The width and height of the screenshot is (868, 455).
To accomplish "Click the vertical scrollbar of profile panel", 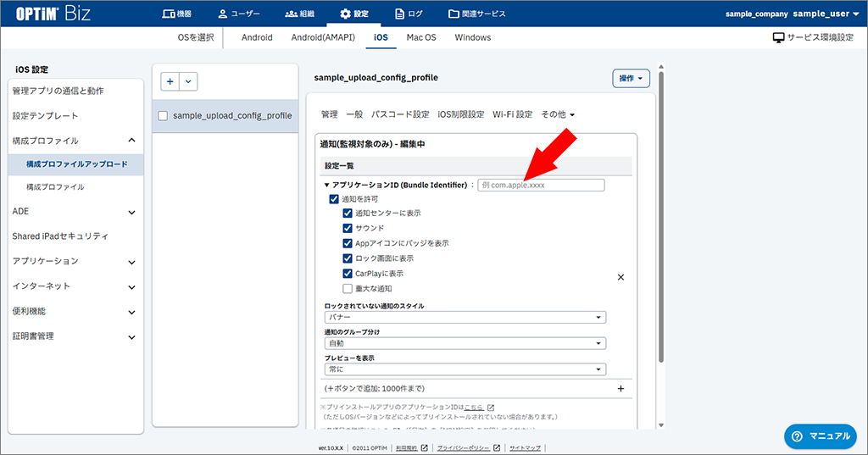I will [660, 217].
